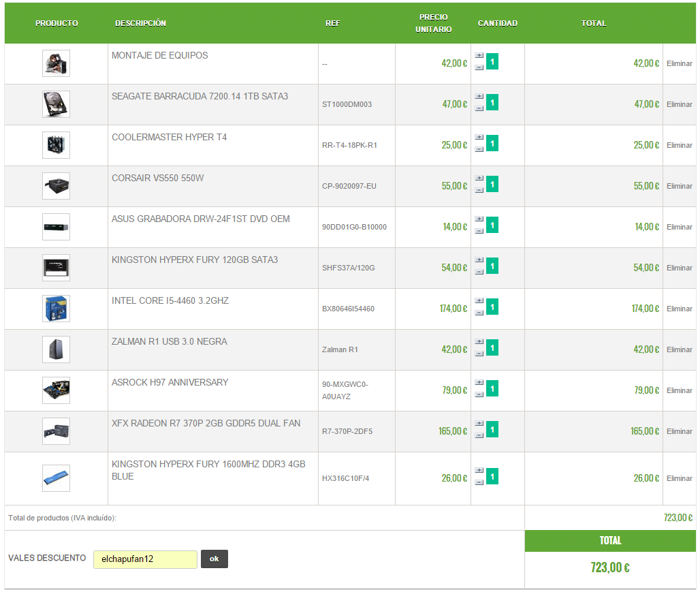Open Zalman R1 case thumbnail
Viewport: 700px width, 592px height.
click(x=57, y=349)
